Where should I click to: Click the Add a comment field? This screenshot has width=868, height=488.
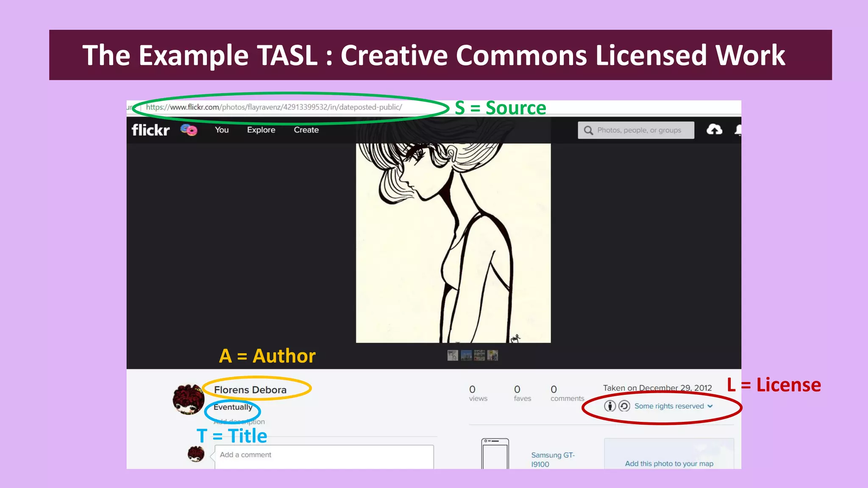[x=324, y=455]
